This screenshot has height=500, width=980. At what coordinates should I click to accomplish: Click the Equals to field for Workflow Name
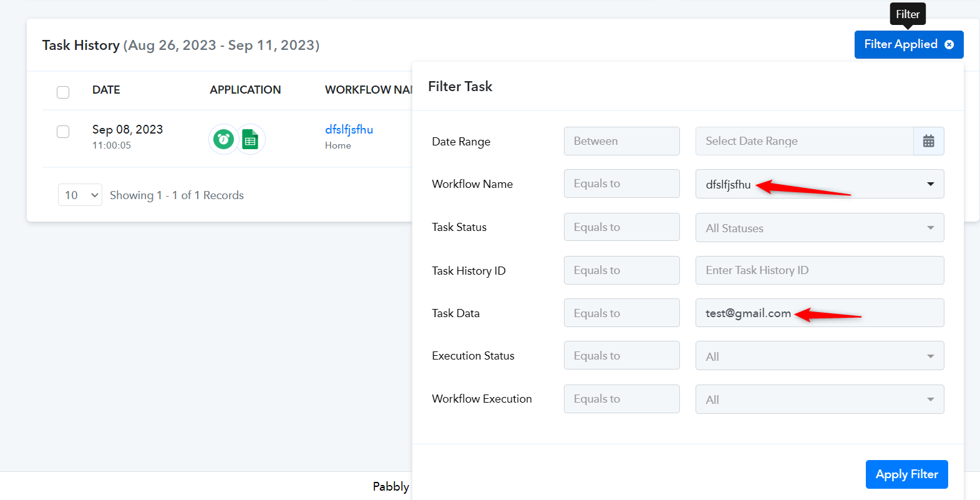622,184
